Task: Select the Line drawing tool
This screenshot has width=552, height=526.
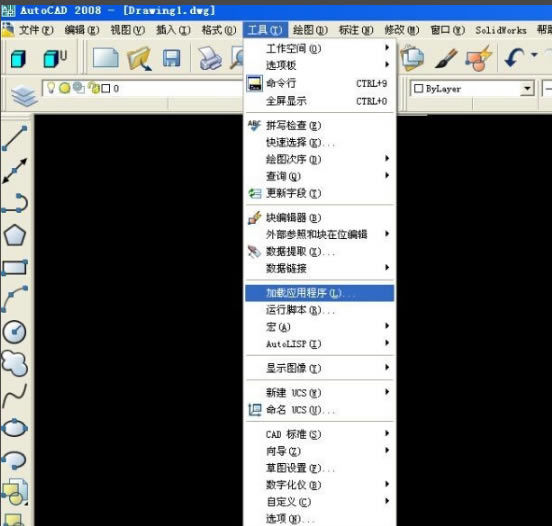Action: [x=14, y=138]
